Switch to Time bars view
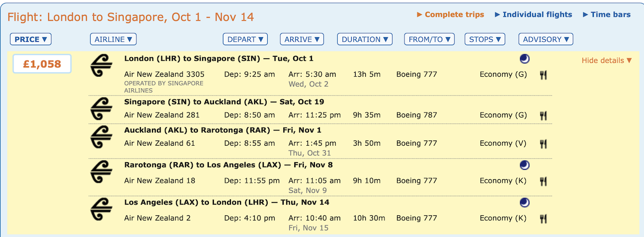 (x=607, y=15)
